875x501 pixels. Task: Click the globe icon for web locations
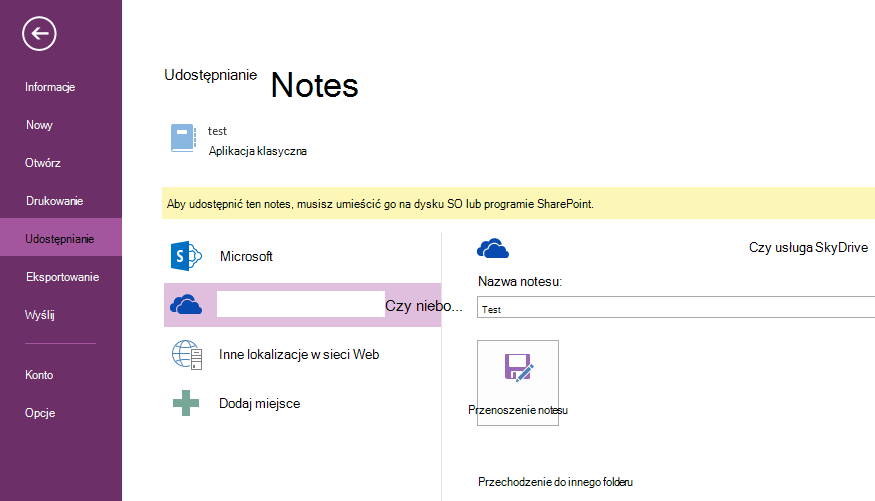(x=186, y=355)
